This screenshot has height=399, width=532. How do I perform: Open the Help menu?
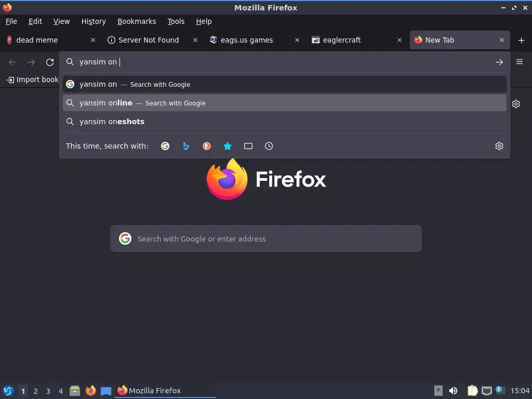(204, 21)
